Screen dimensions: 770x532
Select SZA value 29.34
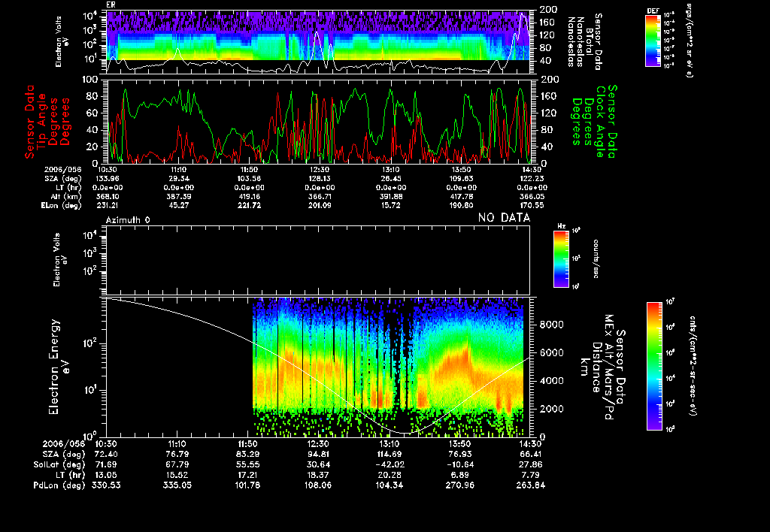179,179
